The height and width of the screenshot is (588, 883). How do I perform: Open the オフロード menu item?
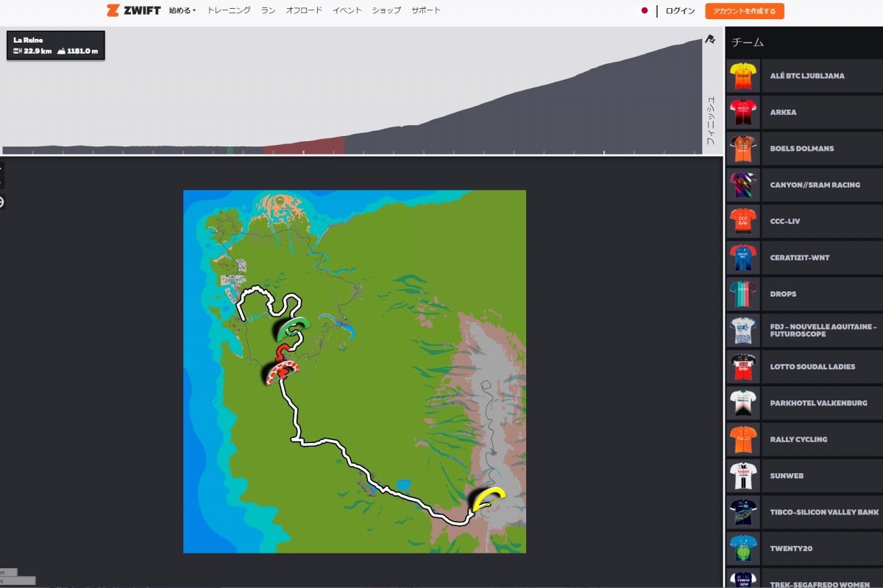click(x=304, y=10)
